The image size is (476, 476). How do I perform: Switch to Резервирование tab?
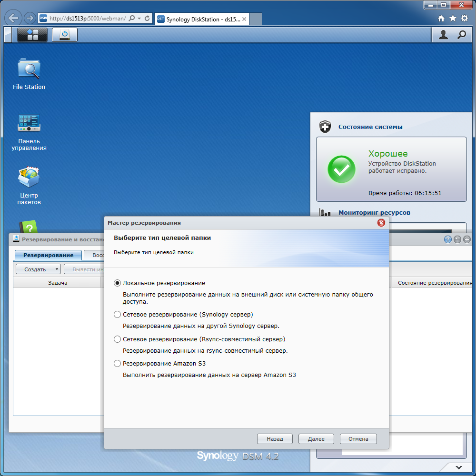(x=48, y=255)
